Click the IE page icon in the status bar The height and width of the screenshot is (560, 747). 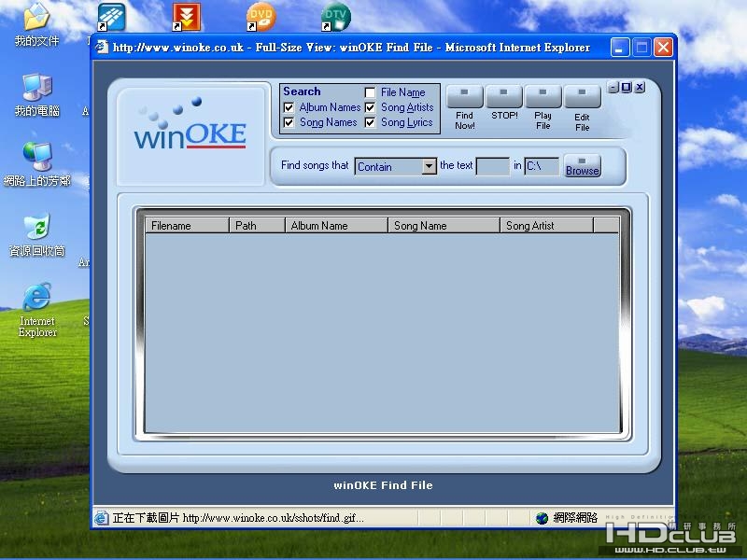point(101,518)
